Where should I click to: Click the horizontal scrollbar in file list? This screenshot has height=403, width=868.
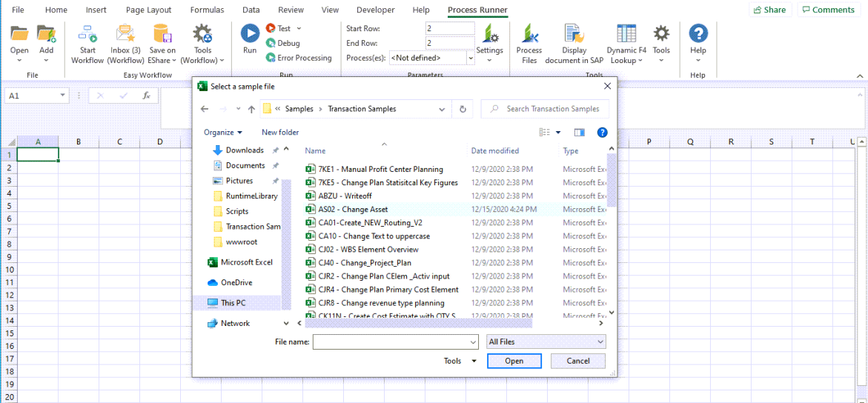419,323
